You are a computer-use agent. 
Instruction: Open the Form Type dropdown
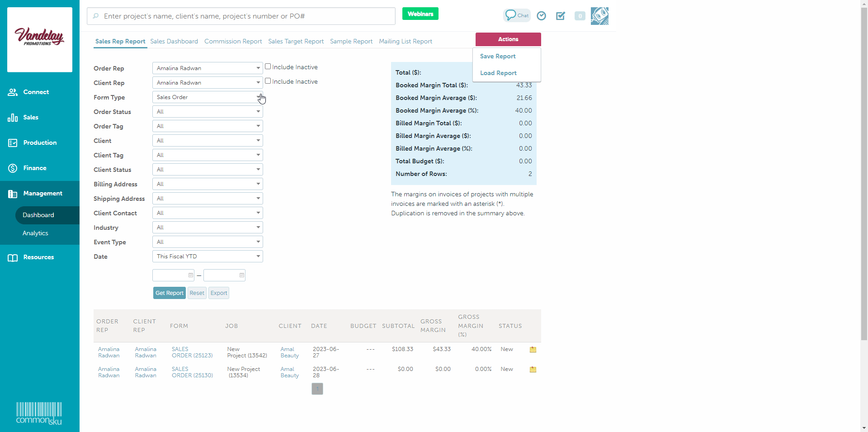pos(208,97)
